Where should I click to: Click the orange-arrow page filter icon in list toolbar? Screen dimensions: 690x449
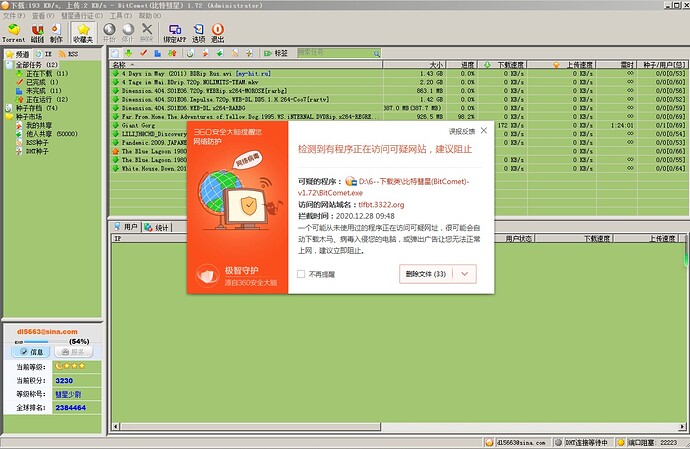point(205,53)
